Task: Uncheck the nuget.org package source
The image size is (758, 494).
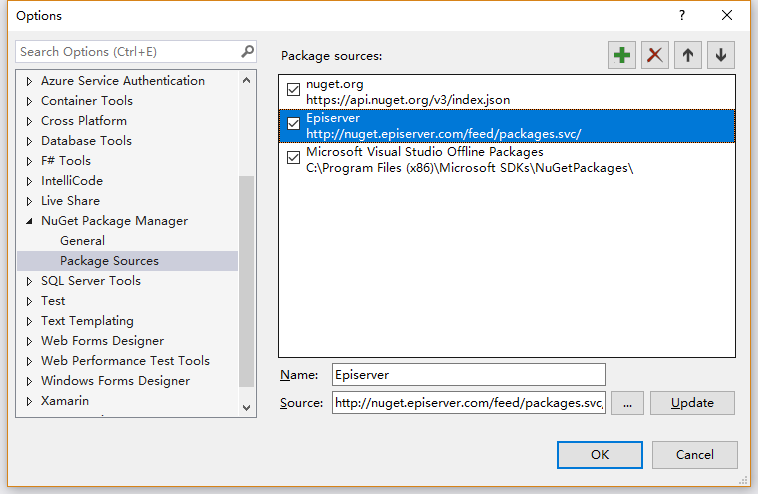Action: (x=293, y=89)
